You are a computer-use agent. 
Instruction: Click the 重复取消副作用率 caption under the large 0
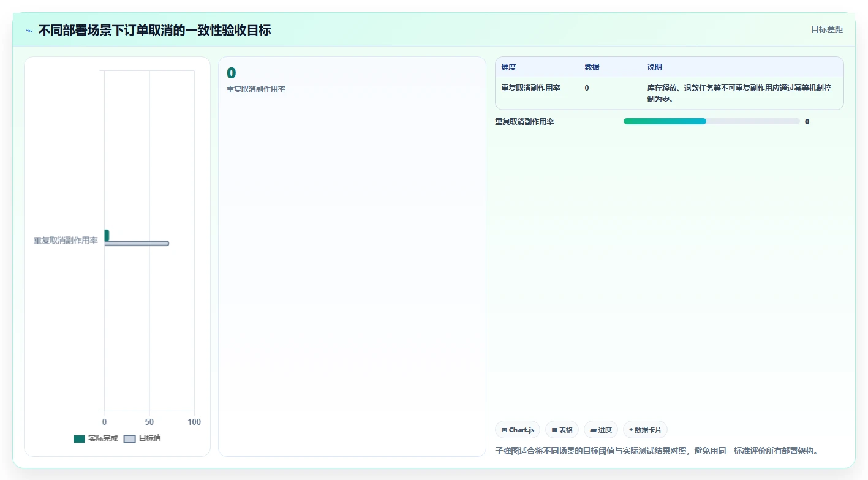[256, 89]
